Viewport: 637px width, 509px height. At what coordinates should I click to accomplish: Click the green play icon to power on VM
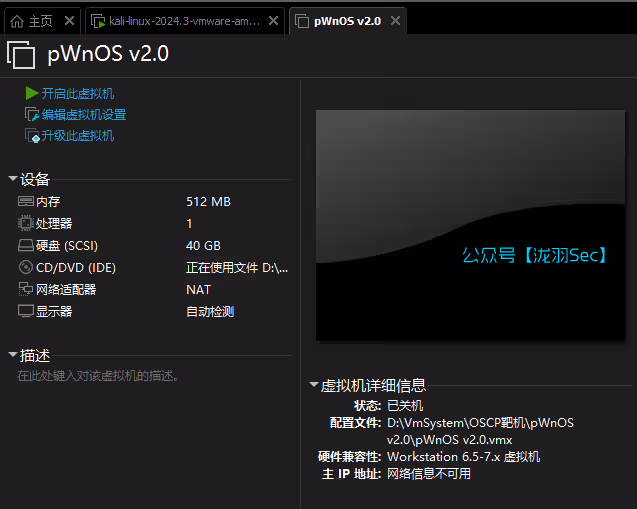coord(31,93)
